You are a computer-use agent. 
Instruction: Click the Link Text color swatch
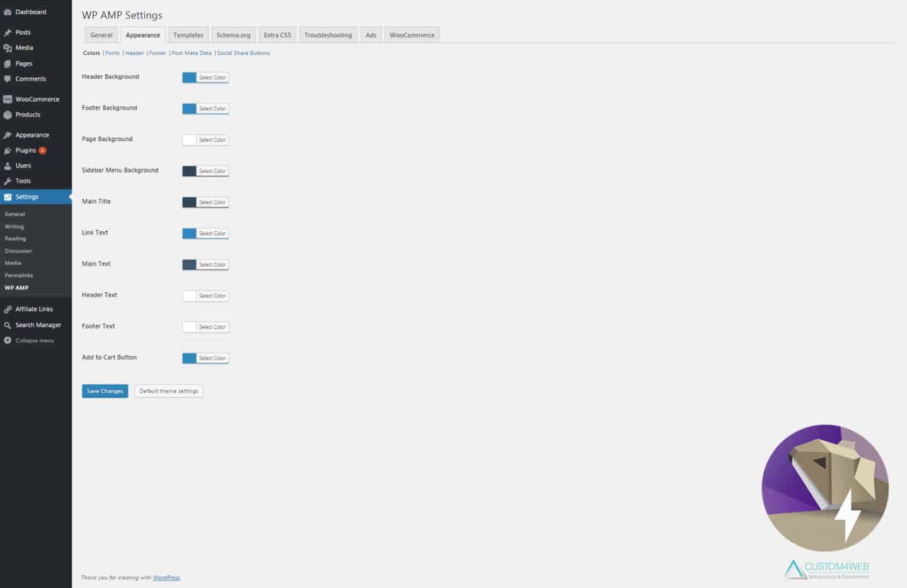click(189, 233)
